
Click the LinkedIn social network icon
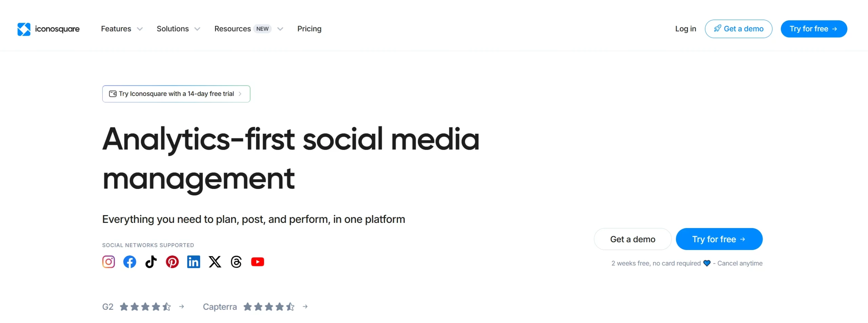click(194, 262)
